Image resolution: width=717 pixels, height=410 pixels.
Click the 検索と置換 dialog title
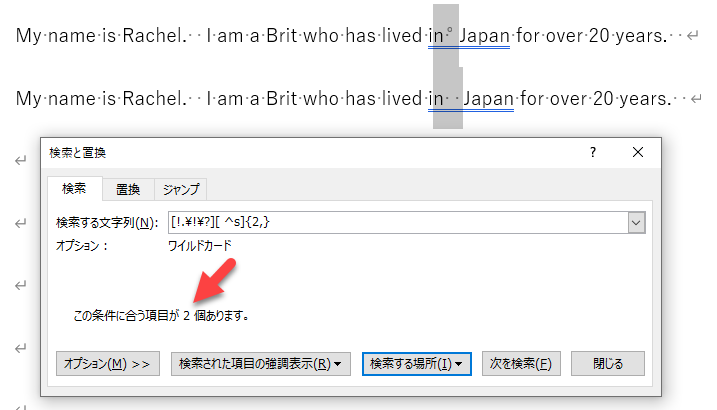[78, 153]
